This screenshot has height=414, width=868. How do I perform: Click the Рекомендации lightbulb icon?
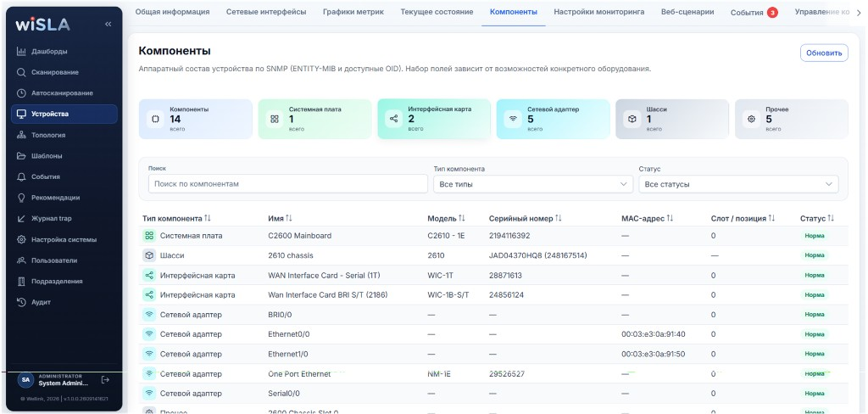(21, 198)
